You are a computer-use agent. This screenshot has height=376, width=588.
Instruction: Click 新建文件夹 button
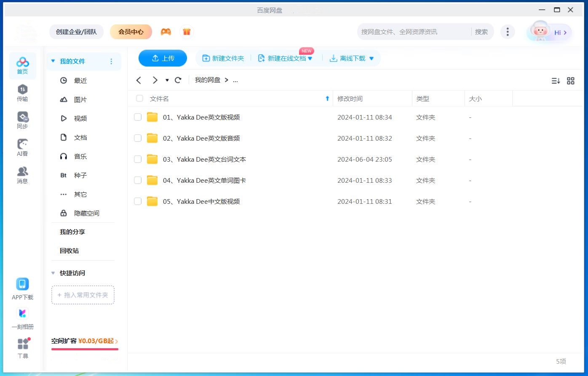tap(223, 59)
